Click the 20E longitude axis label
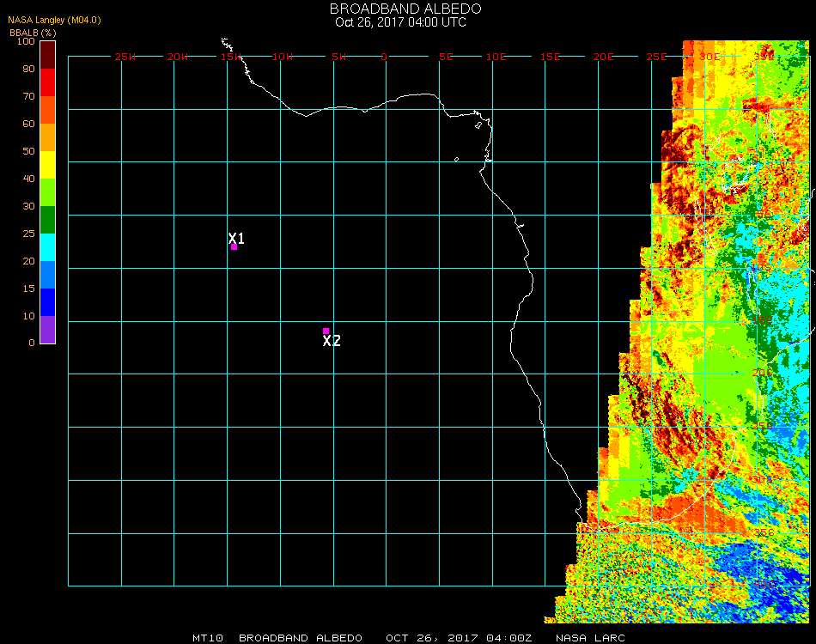816x644 pixels. pos(604,57)
